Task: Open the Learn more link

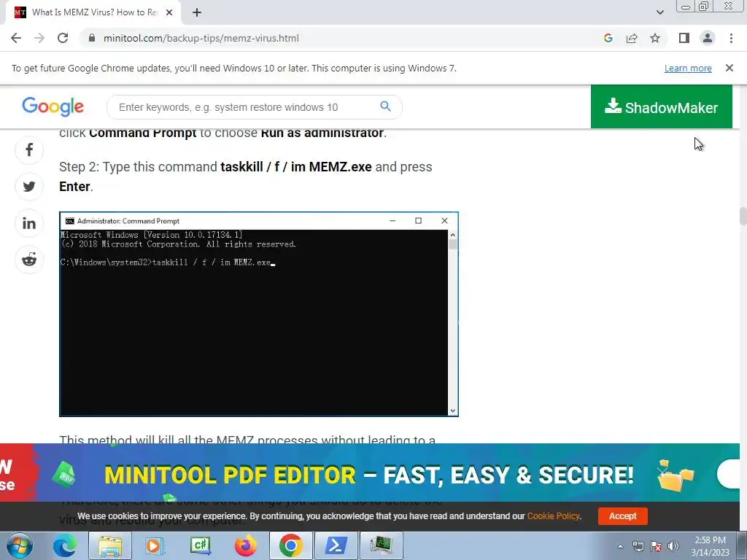Action: click(x=688, y=68)
